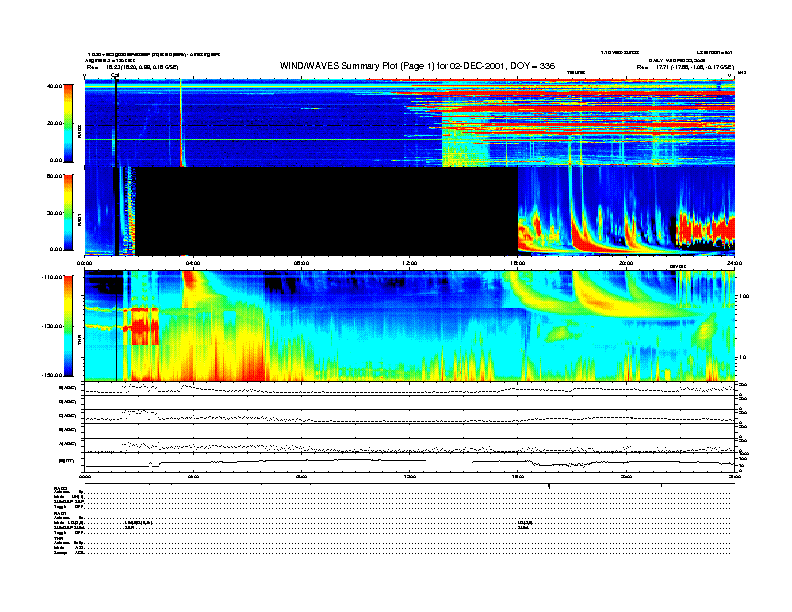Click the 10 label on TNR right axis

(745, 358)
